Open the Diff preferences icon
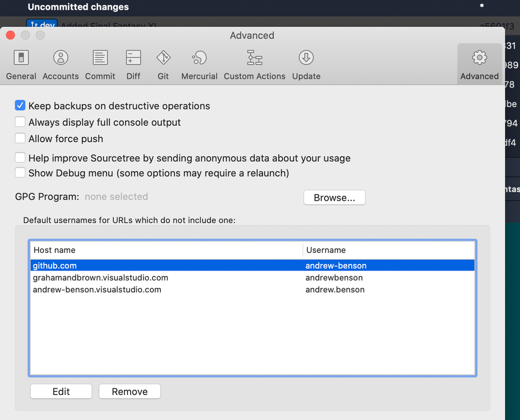This screenshot has width=520, height=420. point(133,58)
